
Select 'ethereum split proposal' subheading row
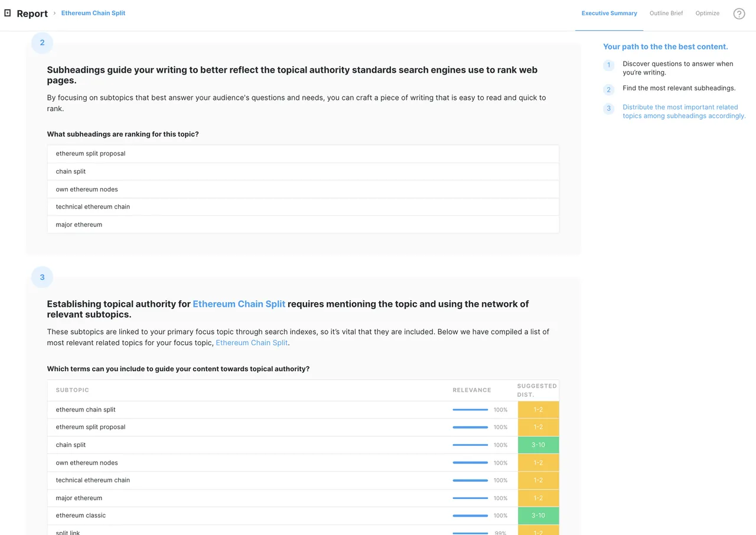[303, 154]
